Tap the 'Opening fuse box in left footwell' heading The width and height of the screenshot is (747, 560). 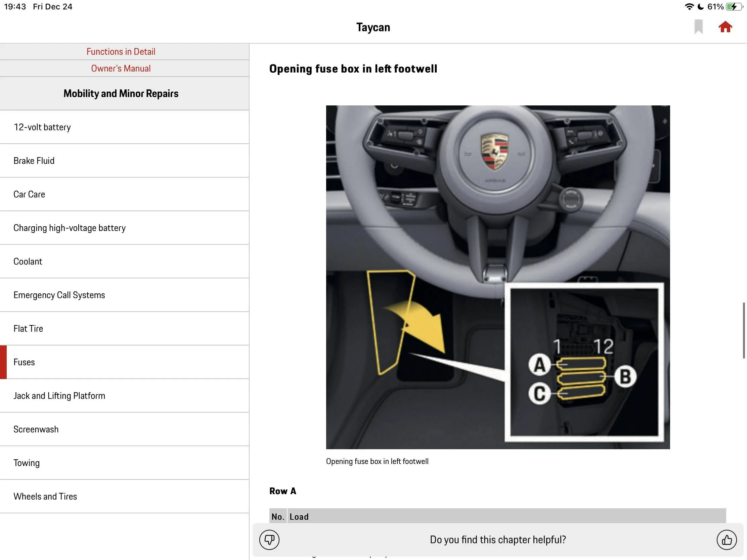tap(353, 69)
